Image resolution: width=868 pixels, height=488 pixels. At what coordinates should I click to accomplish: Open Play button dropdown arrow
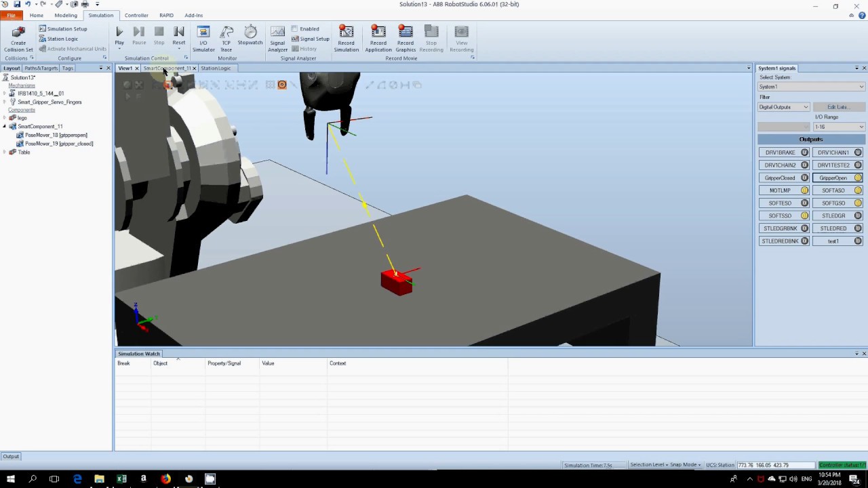(119, 49)
